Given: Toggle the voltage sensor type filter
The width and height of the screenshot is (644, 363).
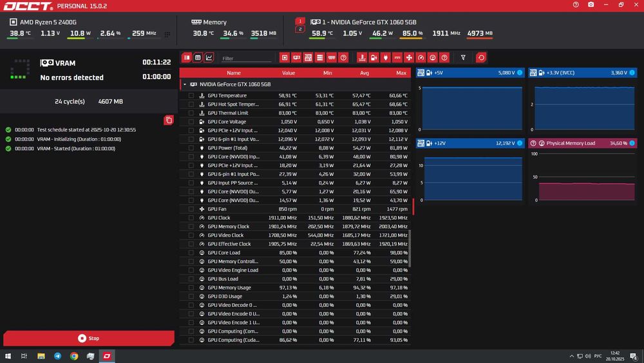Looking at the screenshot, I should pos(374,57).
